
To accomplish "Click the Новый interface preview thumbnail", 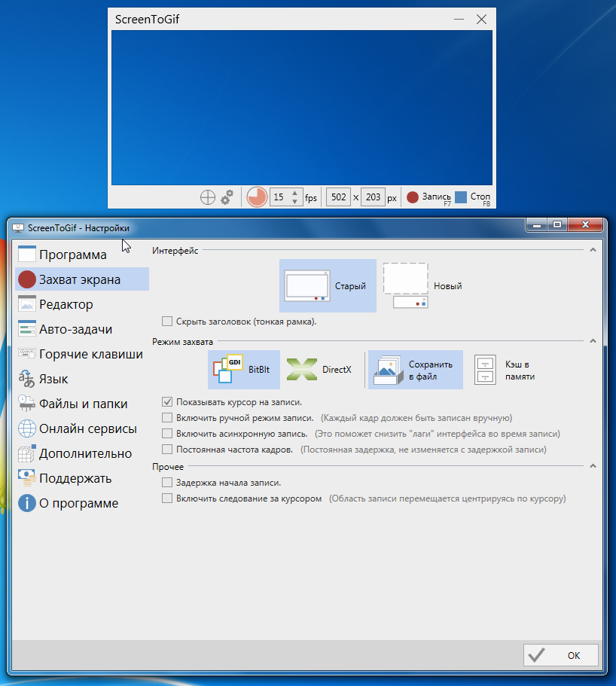I will [x=406, y=285].
